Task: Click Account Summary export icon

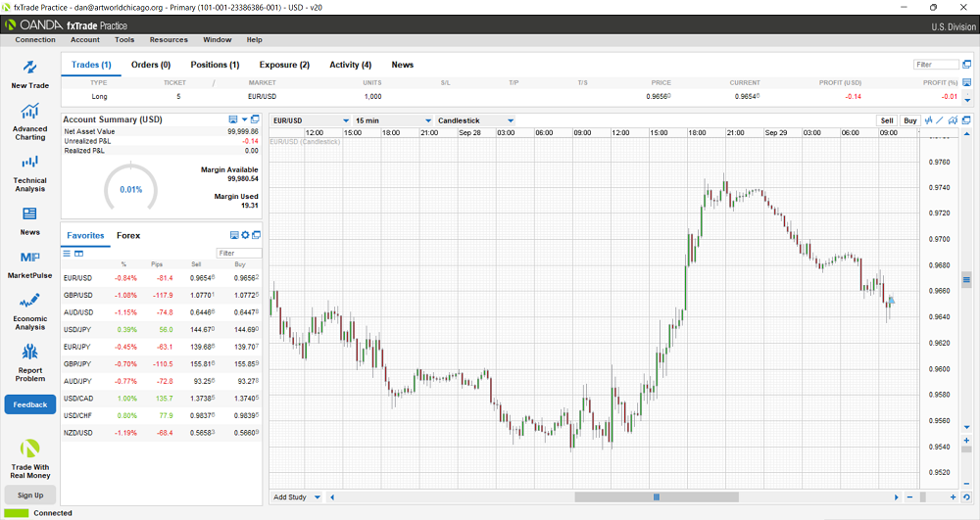Action: (x=233, y=119)
